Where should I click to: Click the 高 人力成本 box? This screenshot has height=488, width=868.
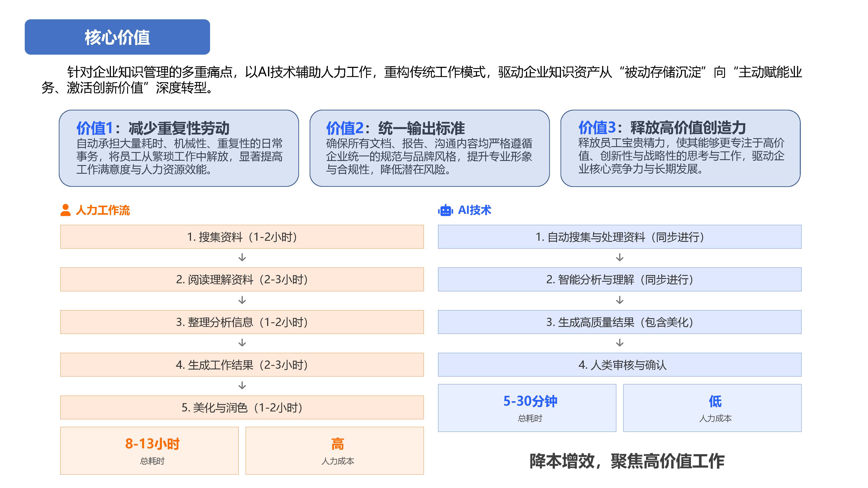[x=335, y=451]
